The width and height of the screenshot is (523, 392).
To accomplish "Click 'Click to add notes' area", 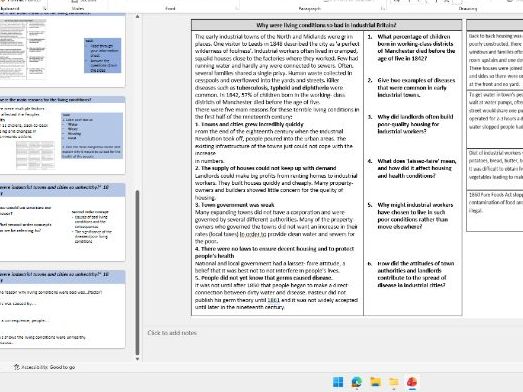I will click(x=172, y=333).
